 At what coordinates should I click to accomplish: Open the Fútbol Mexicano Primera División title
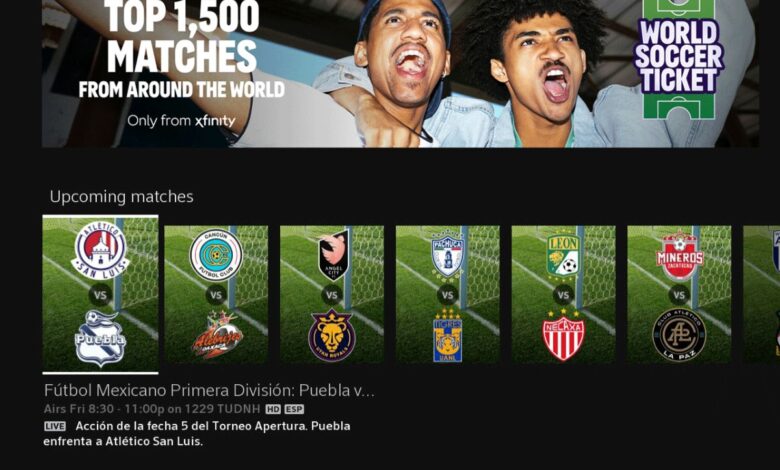pyautogui.click(x=209, y=390)
